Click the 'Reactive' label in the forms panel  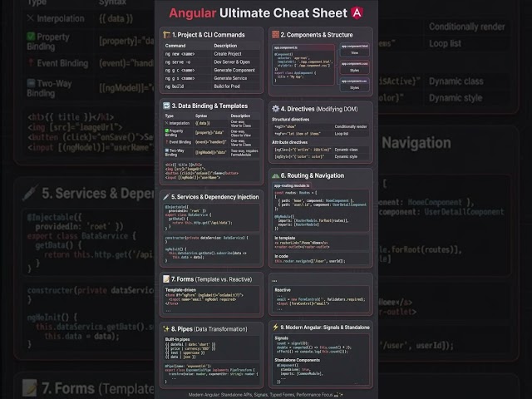coord(283,290)
